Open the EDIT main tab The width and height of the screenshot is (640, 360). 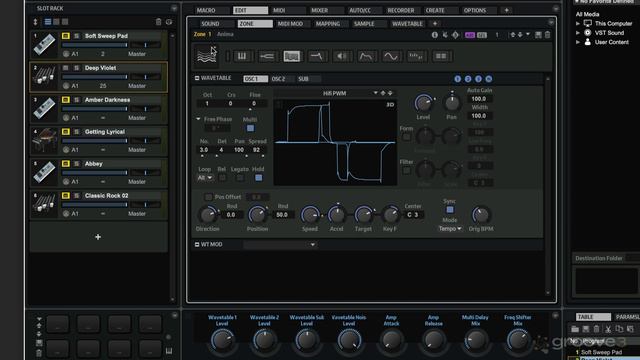click(x=250, y=10)
